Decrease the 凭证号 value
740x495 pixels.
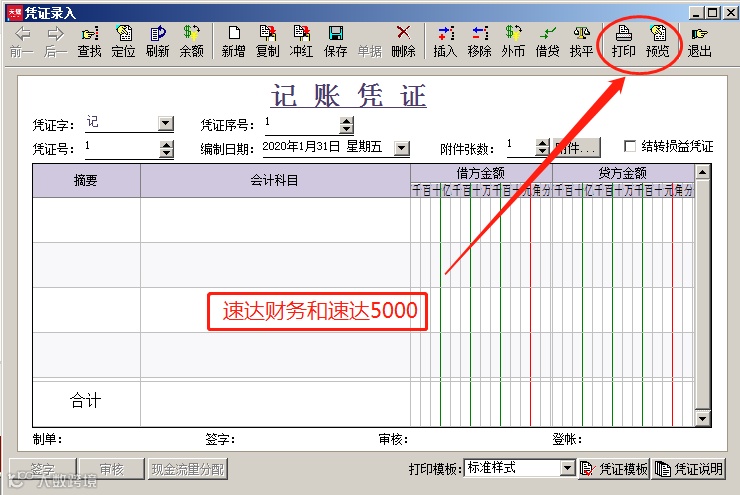click(166, 153)
